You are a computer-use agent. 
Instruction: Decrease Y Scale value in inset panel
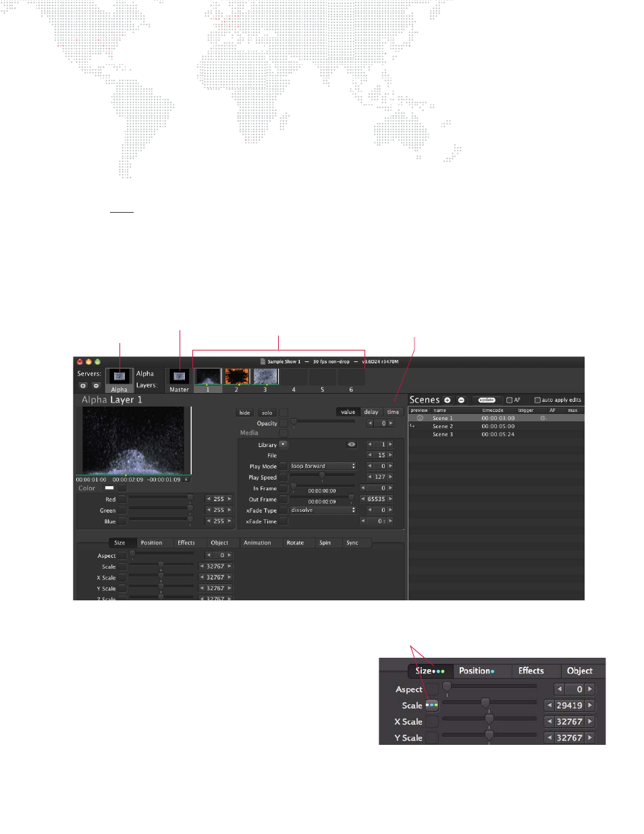pyautogui.click(x=549, y=737)
